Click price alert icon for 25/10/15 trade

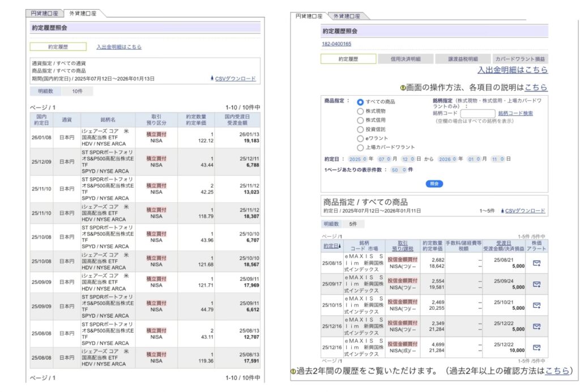536,305
